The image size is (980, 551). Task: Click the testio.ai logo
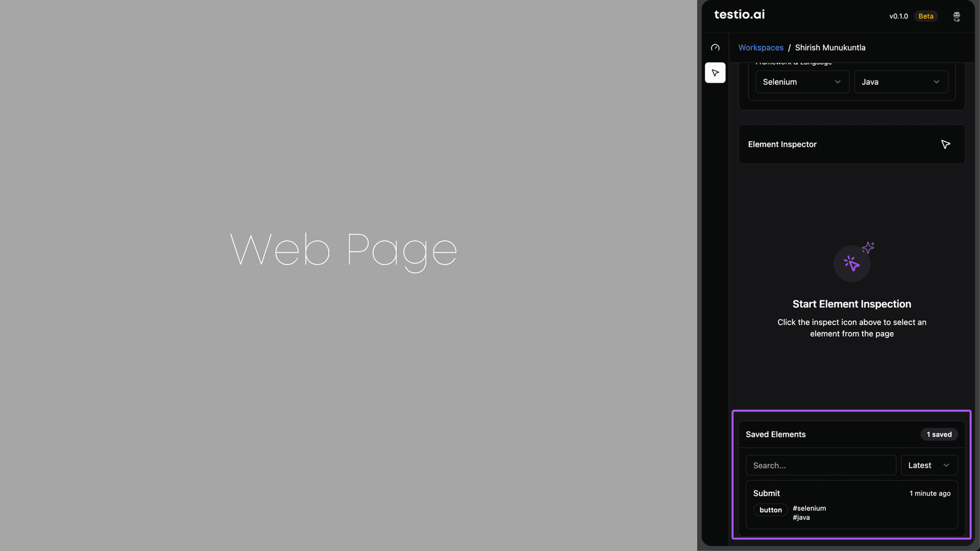(x=739, y=15)
